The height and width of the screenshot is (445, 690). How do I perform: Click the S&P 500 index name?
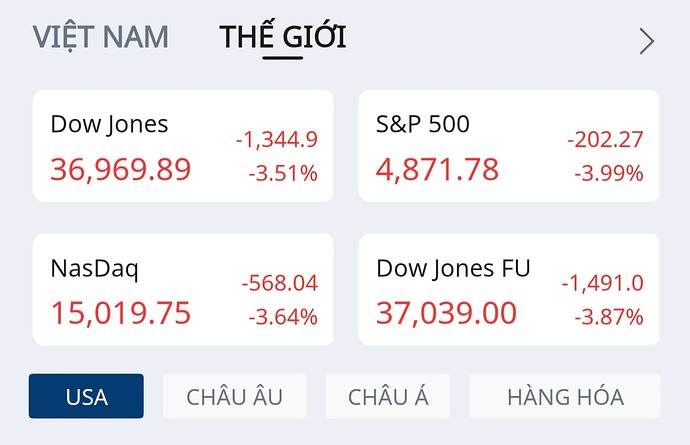click(x=423, y=124)
